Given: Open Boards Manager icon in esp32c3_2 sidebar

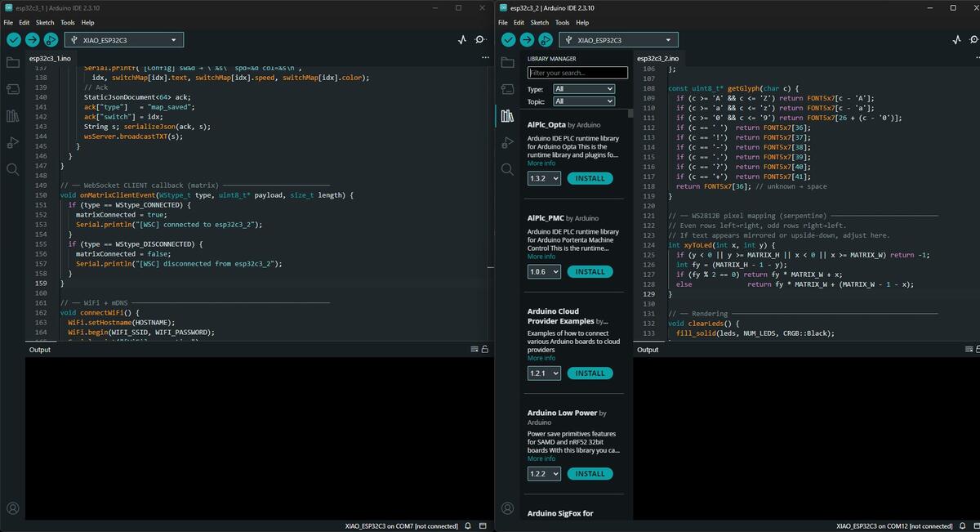Looking at the screenshot, I should [507, 88].
